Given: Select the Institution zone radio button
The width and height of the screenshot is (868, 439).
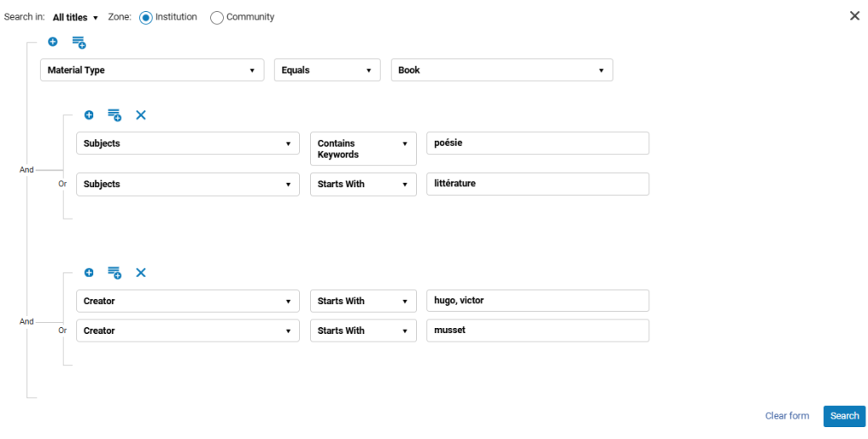Looking at the screenshot, I should 146,18.
